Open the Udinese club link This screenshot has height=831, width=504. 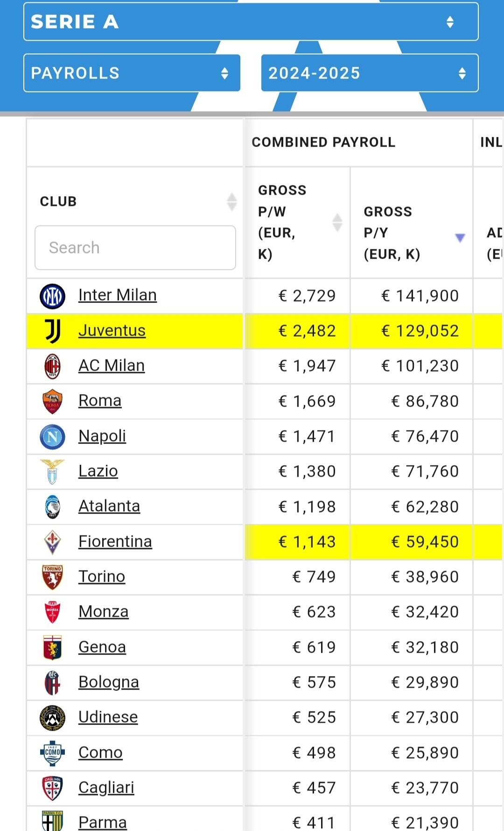(108, 717)
